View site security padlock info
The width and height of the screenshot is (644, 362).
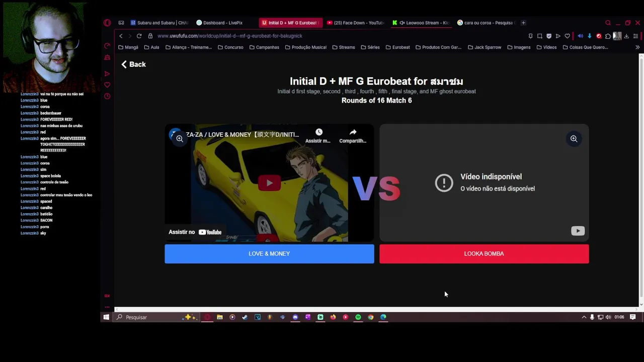click(150, 36)
